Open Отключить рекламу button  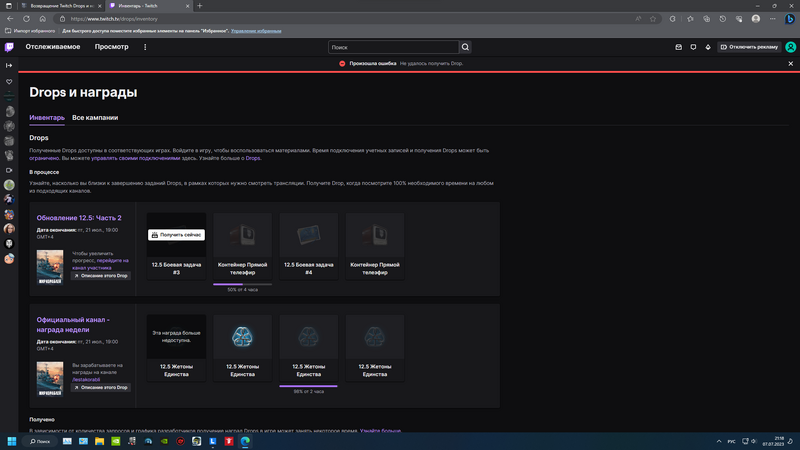click(748, 47)
